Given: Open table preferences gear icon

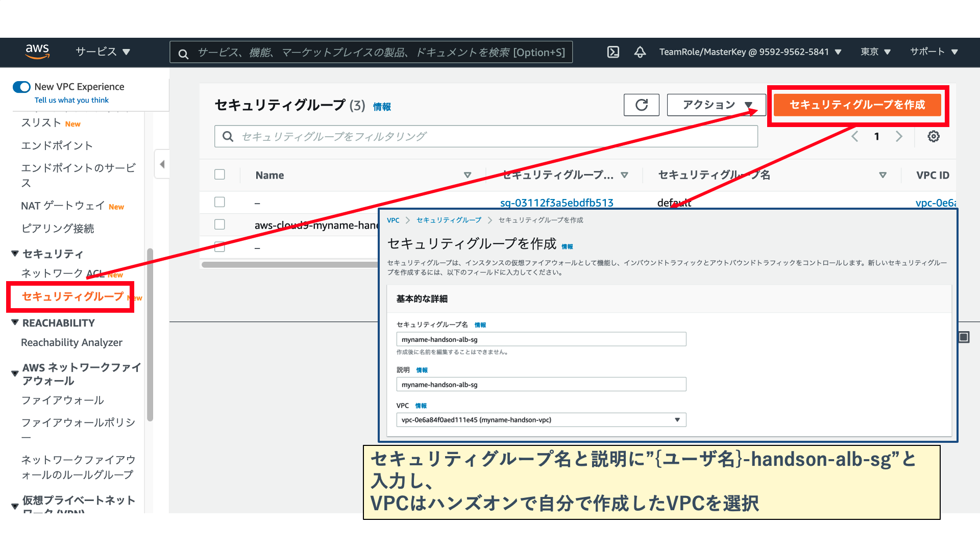Looking at the screenshot, I should [x=934, y=136].
